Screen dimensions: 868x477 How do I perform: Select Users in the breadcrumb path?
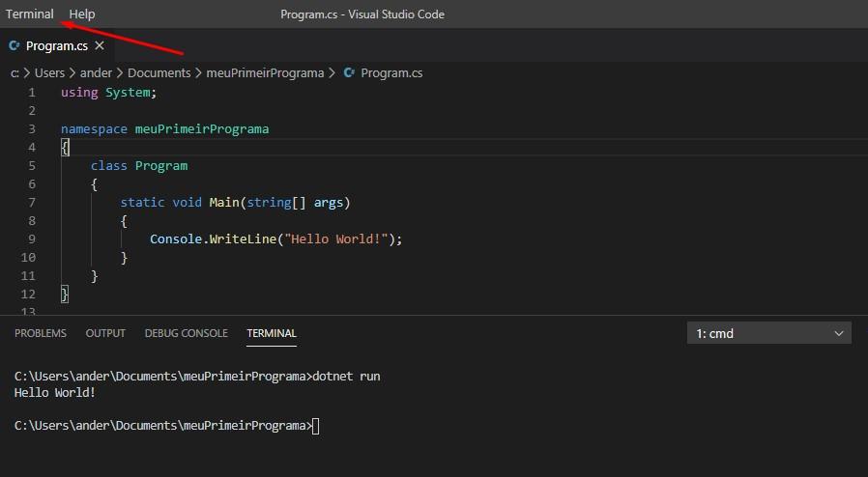click(x=50, y=72)
